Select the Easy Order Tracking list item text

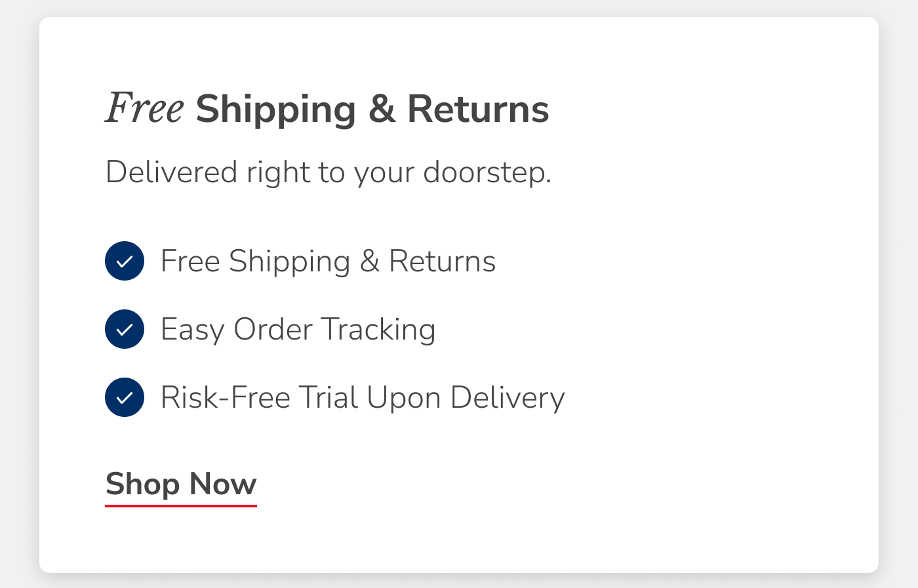tap(298, 330)
